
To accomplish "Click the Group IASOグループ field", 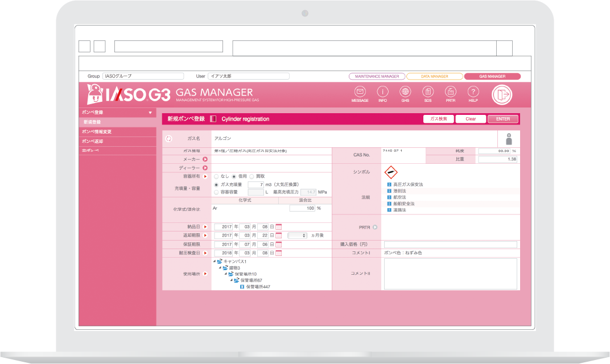I will coord(143,76).
